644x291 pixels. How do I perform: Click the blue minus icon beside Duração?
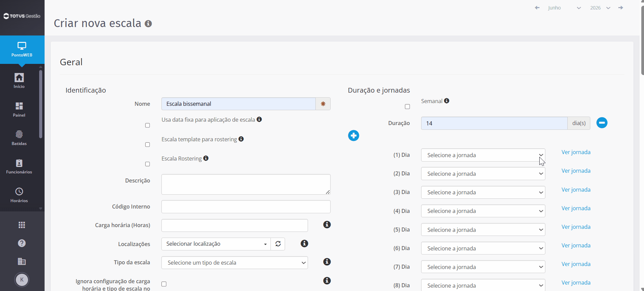pyautogui.click(x=602, y=123)
